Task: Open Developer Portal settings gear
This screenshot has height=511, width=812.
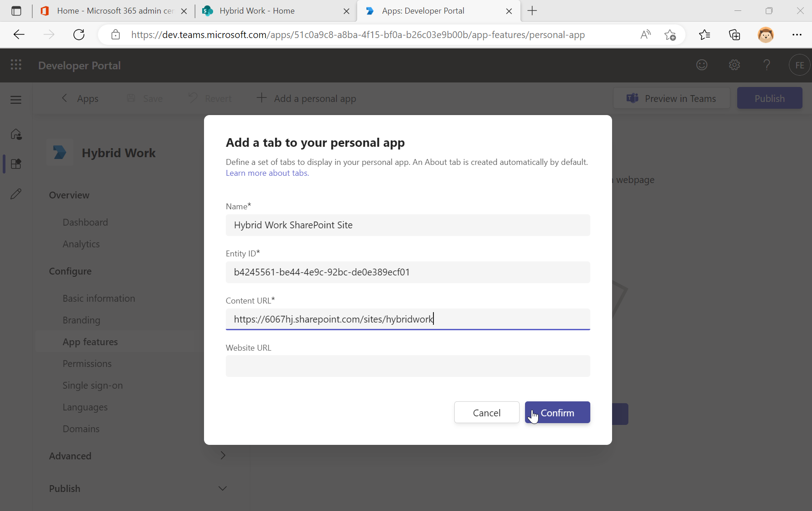Action: click(734, 65)
